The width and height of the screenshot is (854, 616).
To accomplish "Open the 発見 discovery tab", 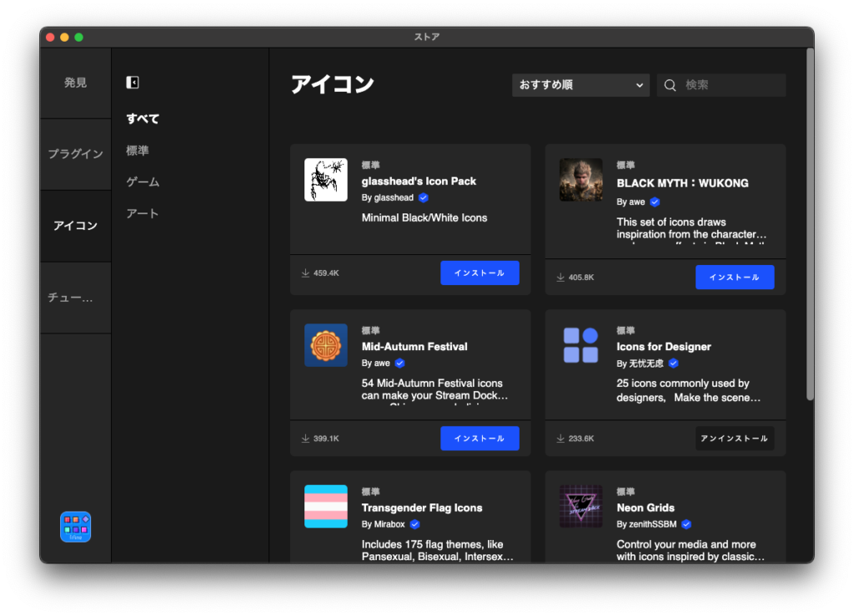I will [x=75, y=82].
